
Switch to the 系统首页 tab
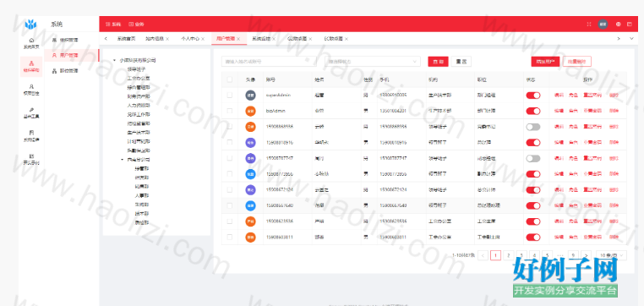click(126, 39)
